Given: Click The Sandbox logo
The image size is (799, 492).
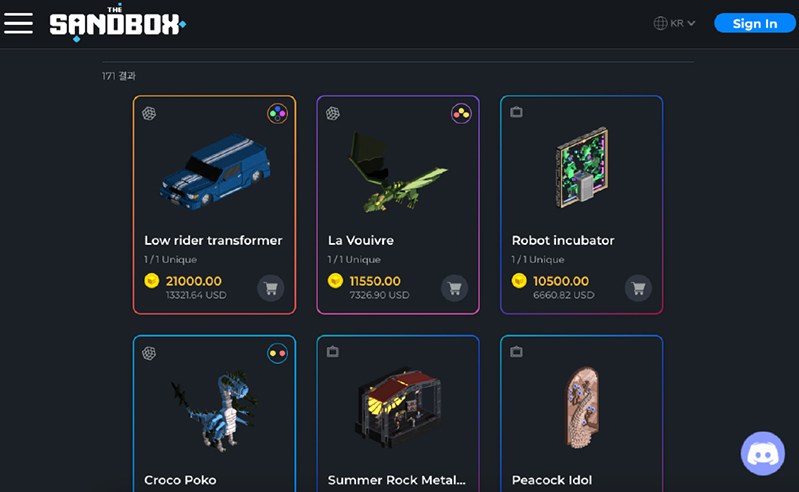Looking at the screenshot, I should click(x=118, y=23).
